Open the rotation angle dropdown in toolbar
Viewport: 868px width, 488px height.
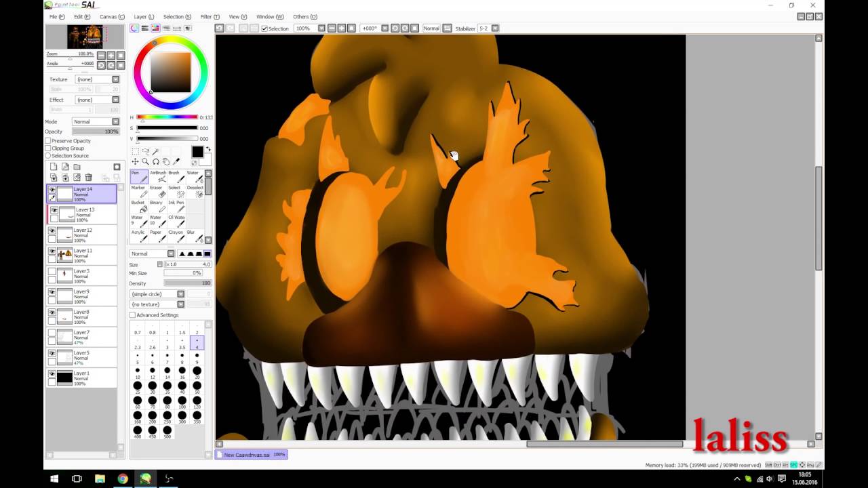[x=375, y=28]
